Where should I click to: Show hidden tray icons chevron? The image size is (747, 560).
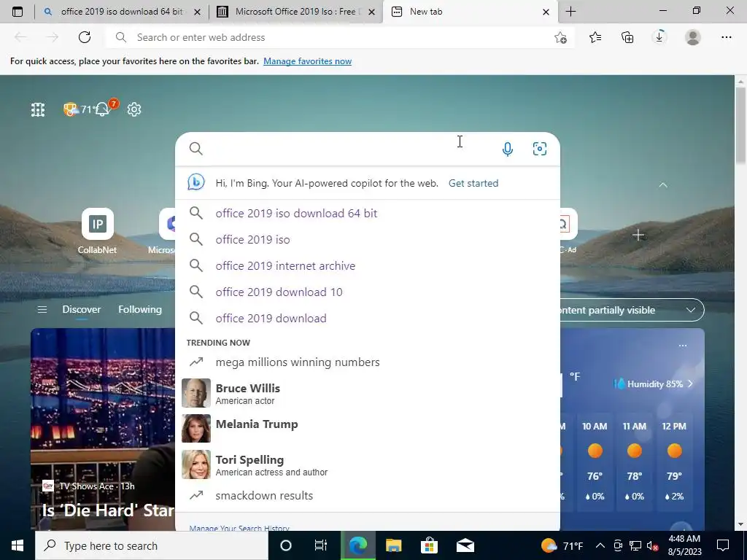[x=600, y=545]
